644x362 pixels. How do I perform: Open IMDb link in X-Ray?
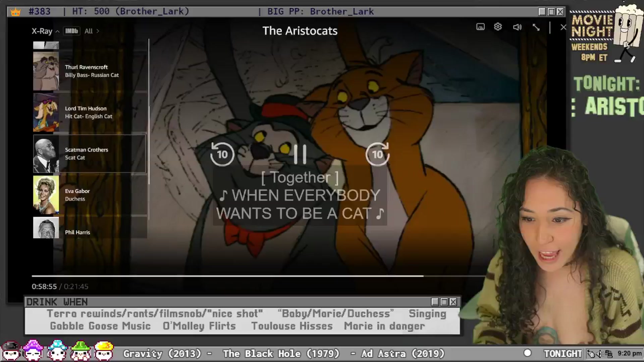[71, 31]
